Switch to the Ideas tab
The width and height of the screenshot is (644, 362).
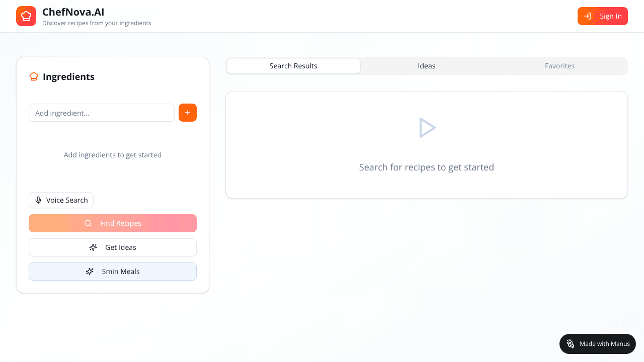tap(427, 66)
